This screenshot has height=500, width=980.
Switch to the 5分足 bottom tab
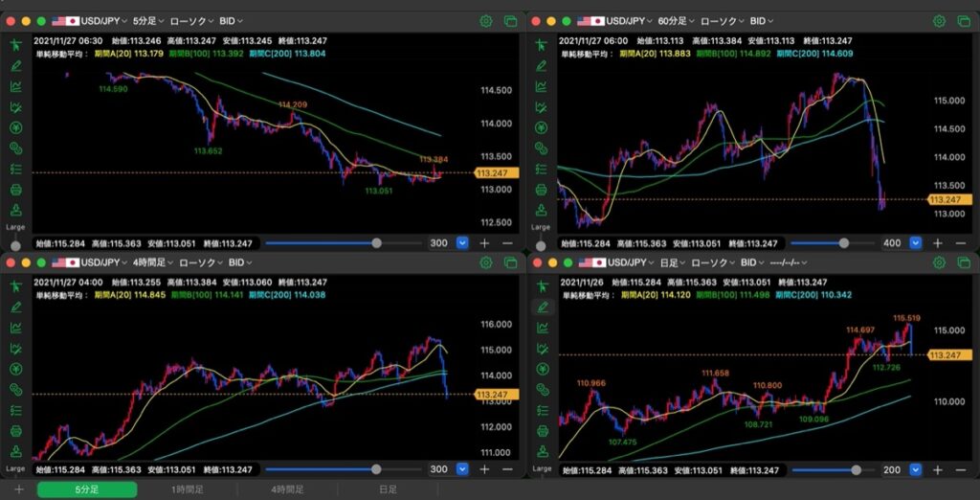(x=87, y=489)
